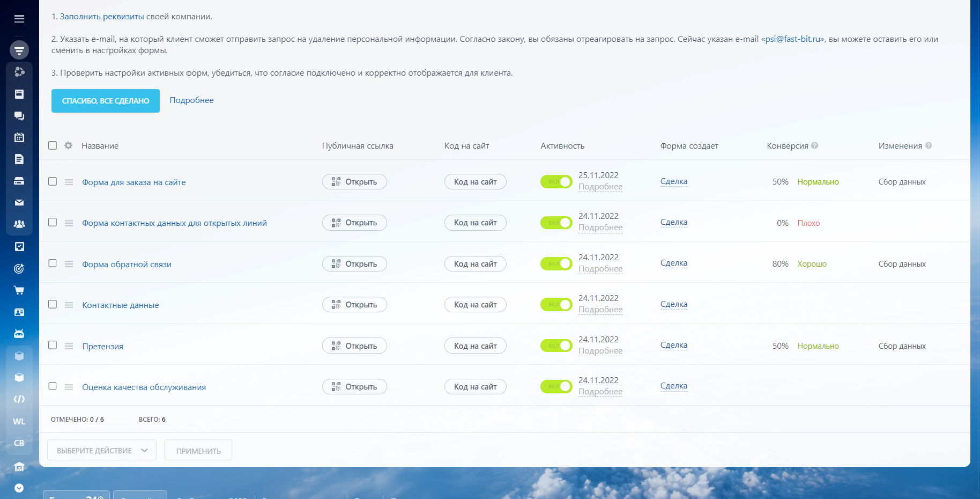The height and width of the screenshot is (499, 980).
Task: Tick the select-all checkbox in table header
Action: [x=53, y=145]
